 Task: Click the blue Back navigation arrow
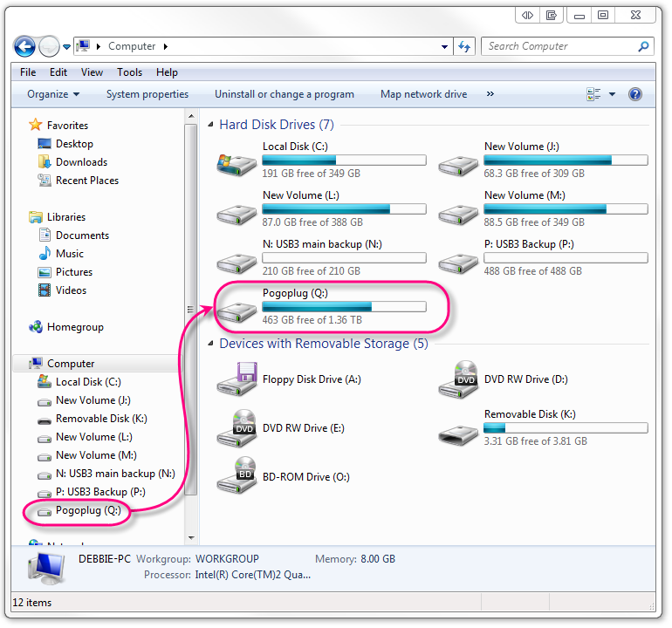click(x=24, y=46)
